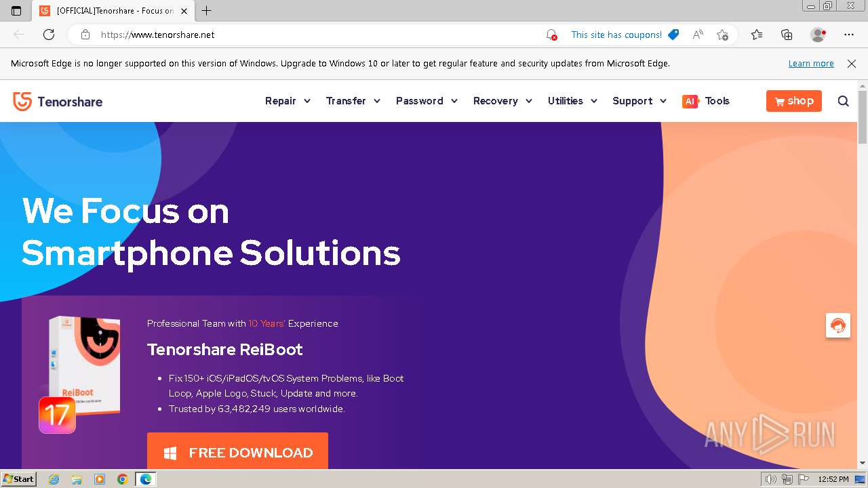This screenshot has width=868, height=488.
Task: Open the shopping coupons tag icon
Action: click(x=673, y=35)
